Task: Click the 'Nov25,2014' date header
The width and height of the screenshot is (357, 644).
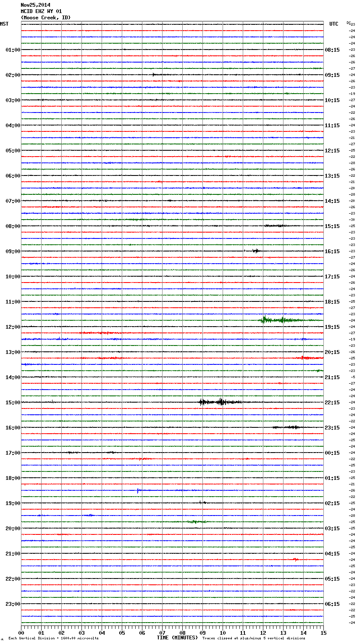Action: (36, 5)
